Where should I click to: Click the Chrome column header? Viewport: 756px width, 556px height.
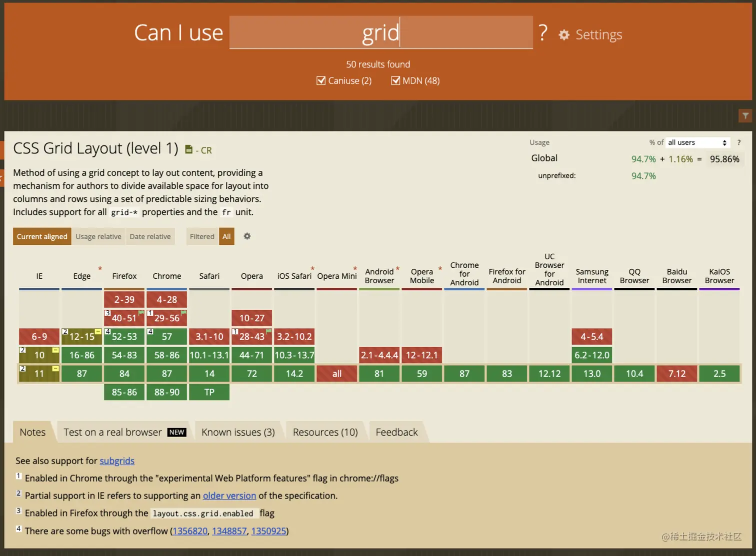pyautogui.click(x=167, y=276)
